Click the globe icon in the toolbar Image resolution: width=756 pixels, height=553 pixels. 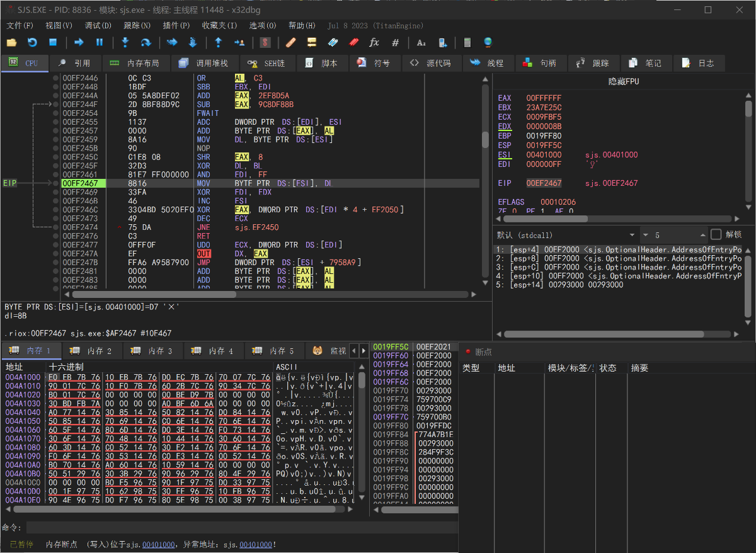pos(488,42)
